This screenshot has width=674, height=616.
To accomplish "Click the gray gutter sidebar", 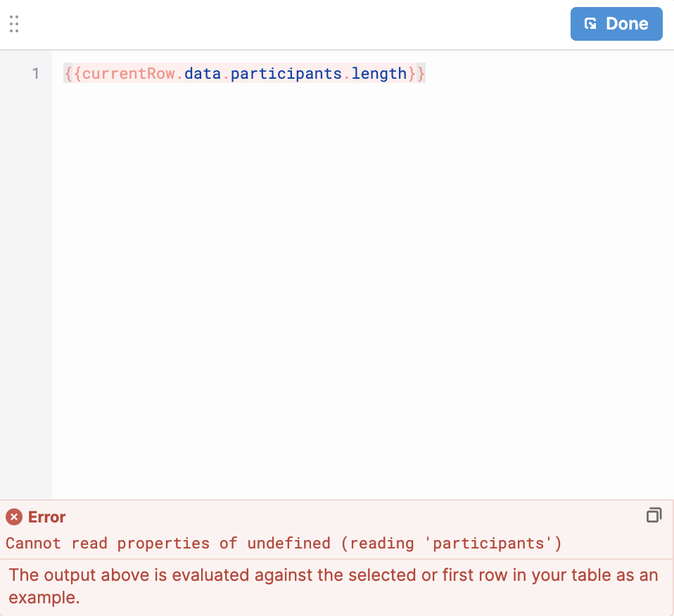I will (x=25, y=281).
